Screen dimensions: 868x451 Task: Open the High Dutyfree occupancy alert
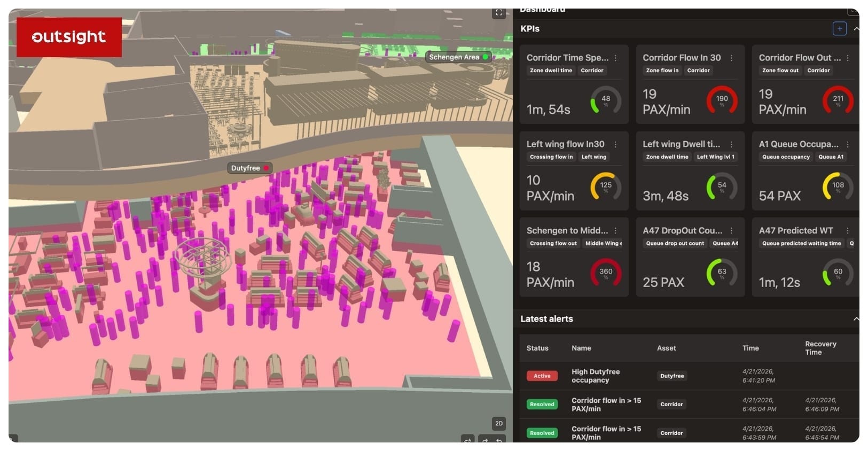(x=596, y=376)
